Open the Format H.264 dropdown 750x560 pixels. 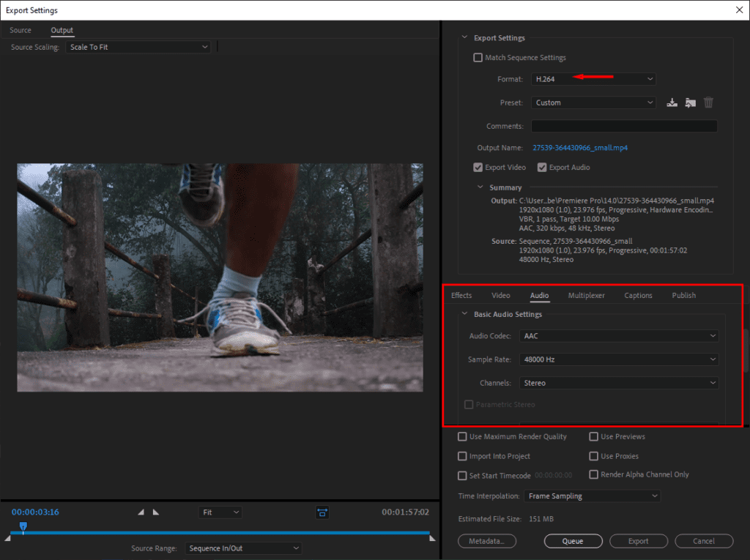(x=593, y=79)
